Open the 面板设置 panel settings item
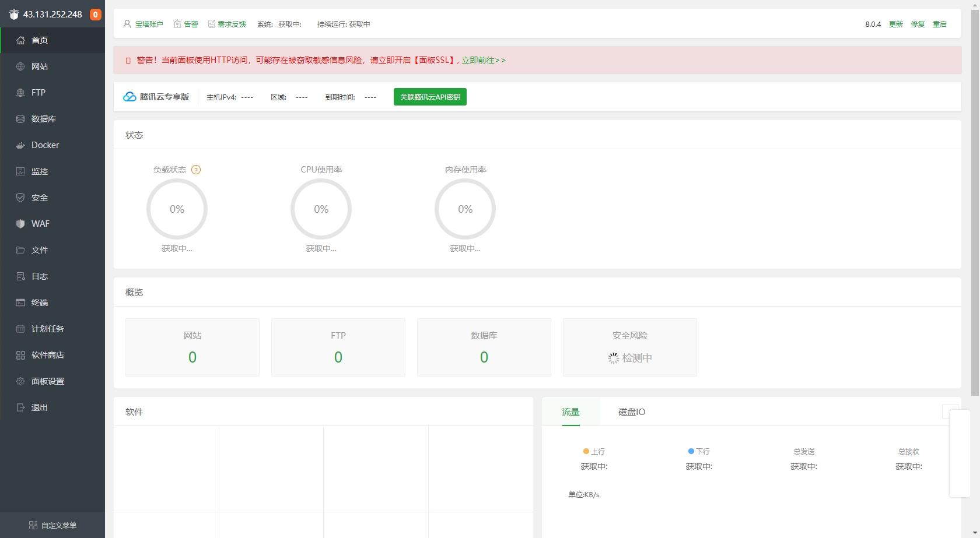The width and height of the screenshot is (980, 538). point(52,381)
